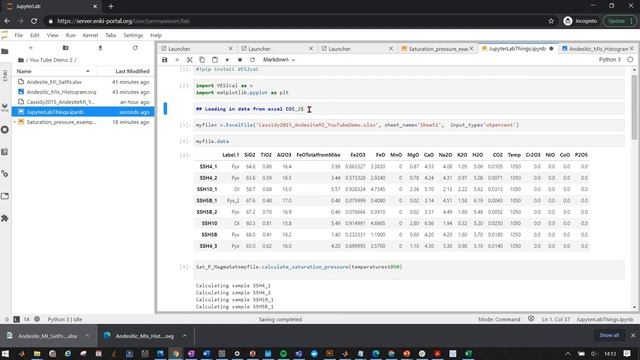Show hidden system tray icons

[568, 353]
